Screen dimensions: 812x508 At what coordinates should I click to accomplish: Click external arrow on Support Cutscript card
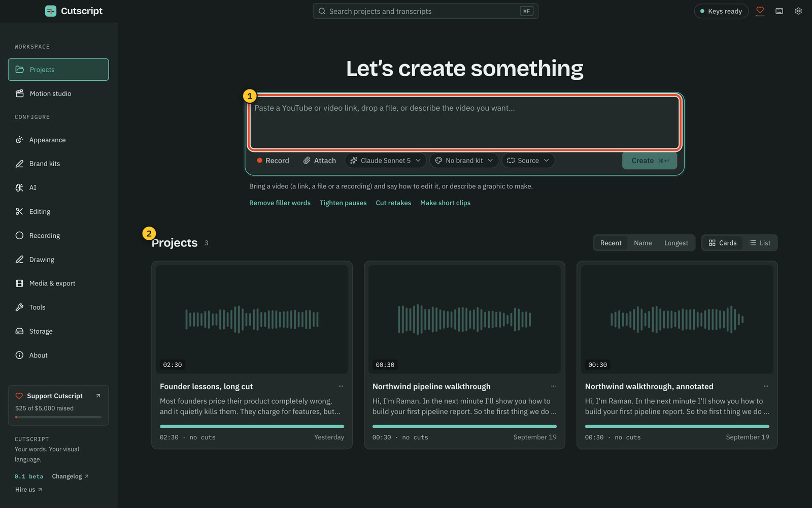click(98, 396)
